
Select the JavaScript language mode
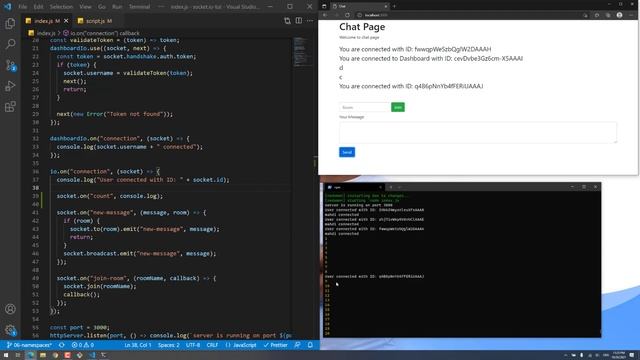(x=240, y=345)
